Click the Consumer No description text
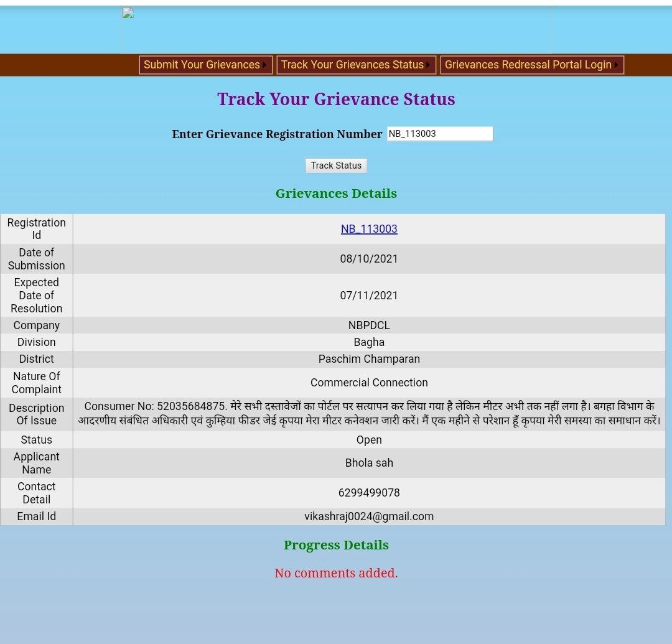 [x=369, y=414]
